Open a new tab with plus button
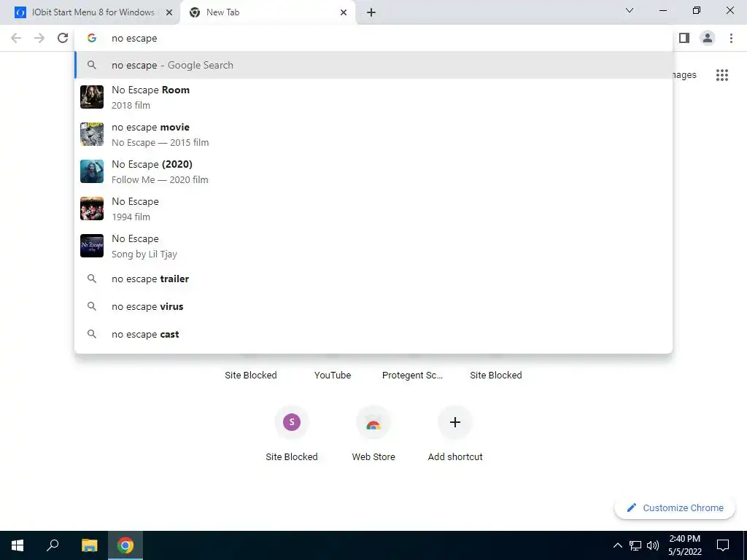 pos(371,12)
